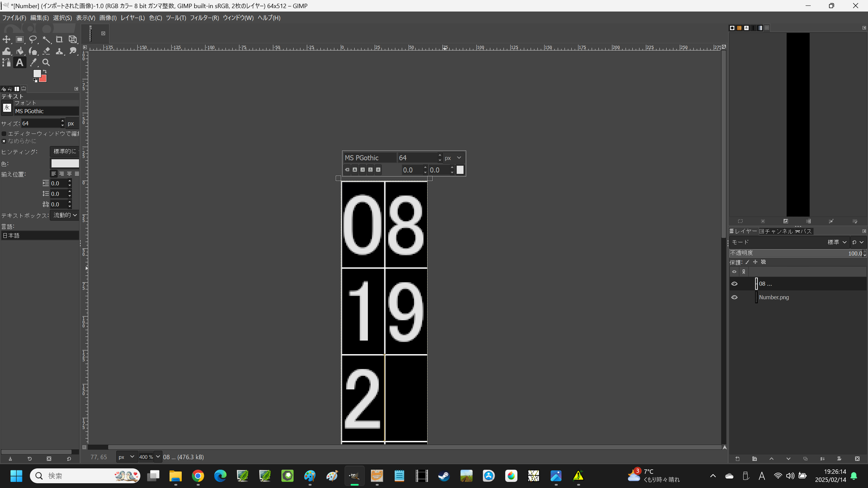This screenshot has height=488, width=868.
Task: Delete the selected layer
Action: point(857,459)
